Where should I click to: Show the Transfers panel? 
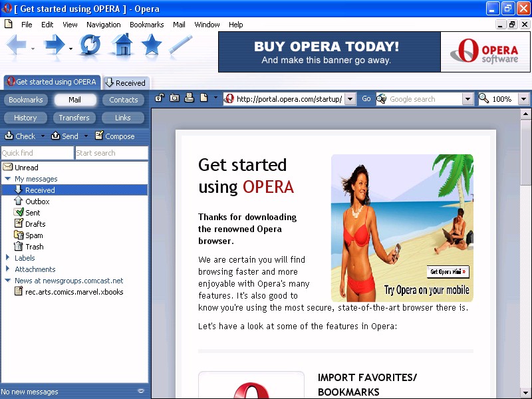pyautogui.click(x=74, y=118)
